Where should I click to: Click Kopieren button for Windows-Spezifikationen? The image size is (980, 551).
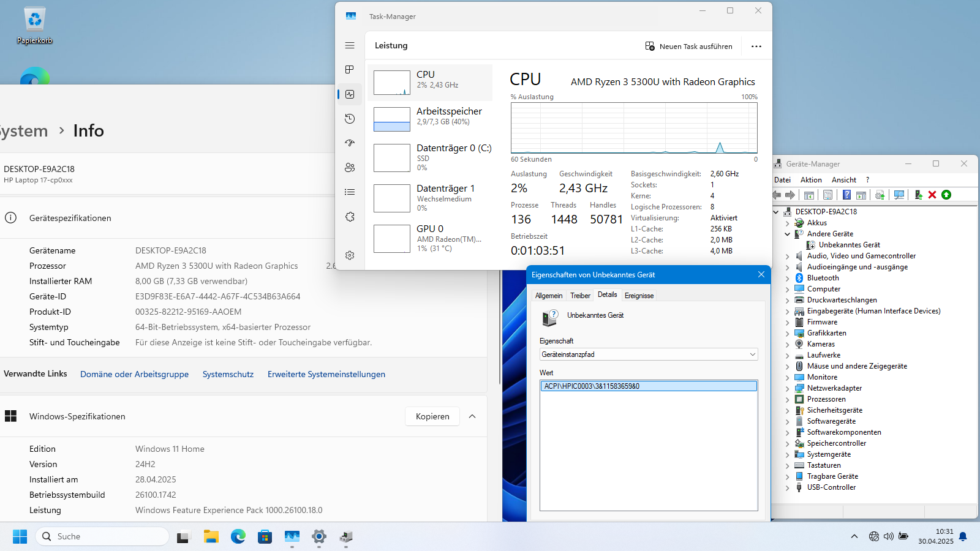(432, 416)
